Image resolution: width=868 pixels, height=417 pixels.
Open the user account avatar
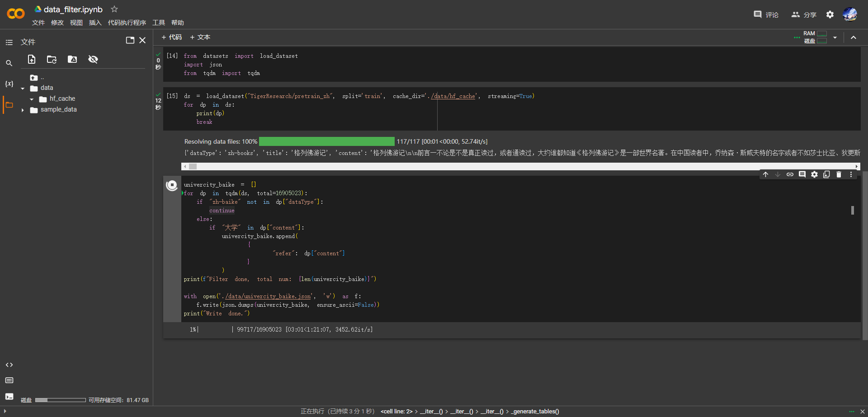[850, 14]
